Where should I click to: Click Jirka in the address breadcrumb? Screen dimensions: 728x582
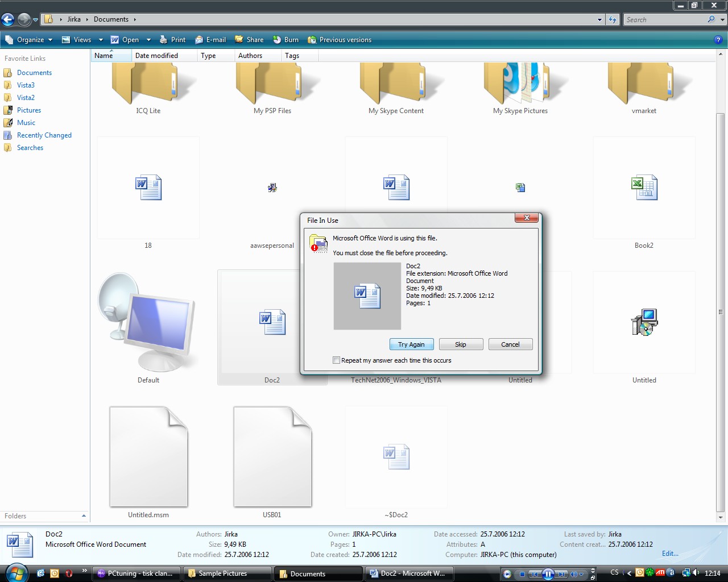click(74, 19)
